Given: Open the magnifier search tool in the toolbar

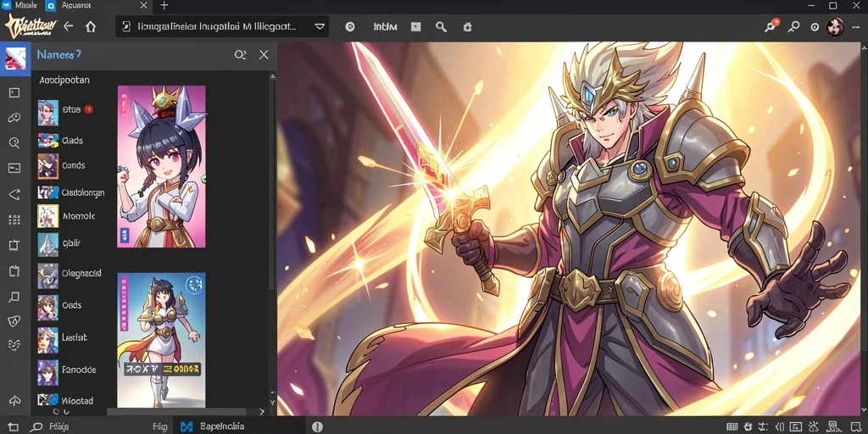Looking at the screenshot, I should (441, 26).
